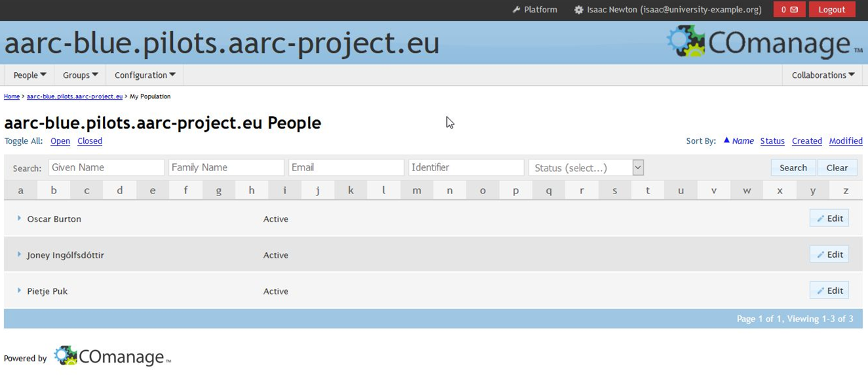868x381 pixels.
Task: Expand the Joney Ingólfsdóttir row details
Action: (x=19, y=254)
